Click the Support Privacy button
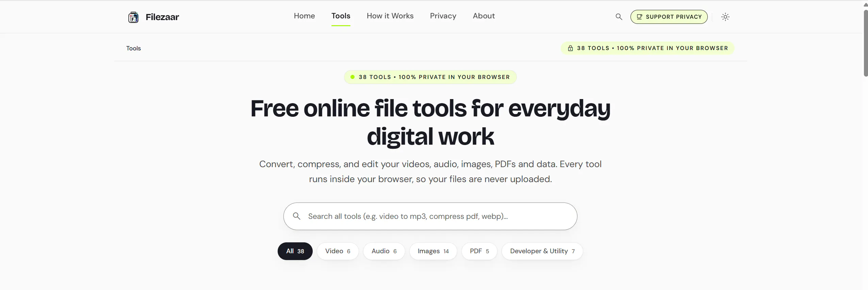The width and height of the screenshot is (868, 290). pyautogui.click(x=669, y=17)
